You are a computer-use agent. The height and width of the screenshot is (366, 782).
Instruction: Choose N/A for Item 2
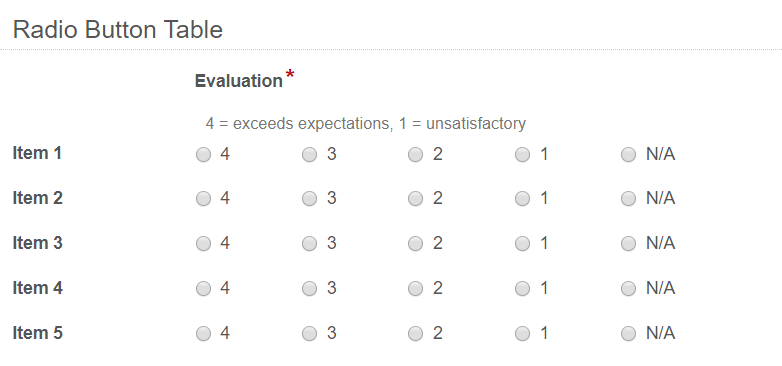(628, 199)
